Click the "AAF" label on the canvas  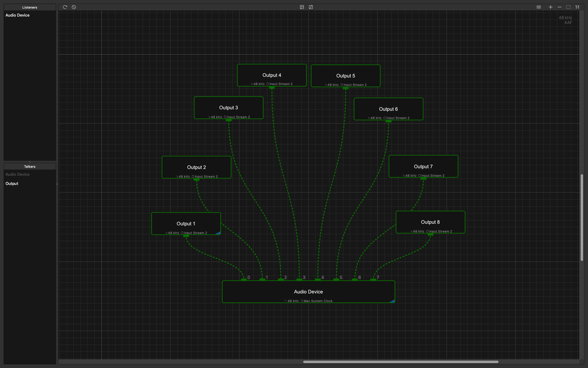(x=568, y=23)
